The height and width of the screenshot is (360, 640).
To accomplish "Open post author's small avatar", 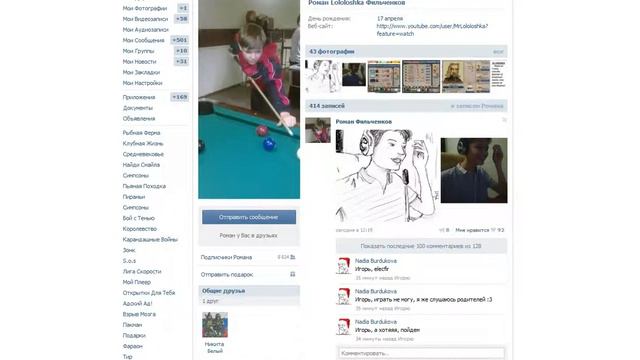I will (x=318, y=130).
